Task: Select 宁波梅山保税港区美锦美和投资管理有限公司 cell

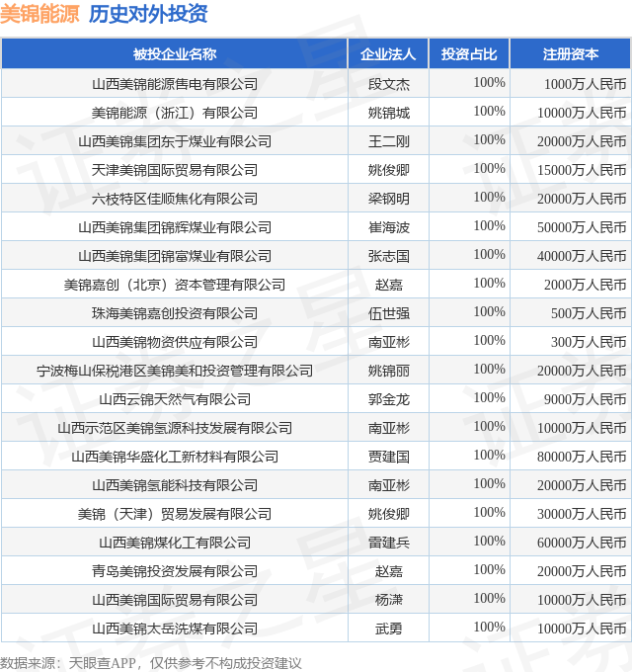Action: point(175,371)
